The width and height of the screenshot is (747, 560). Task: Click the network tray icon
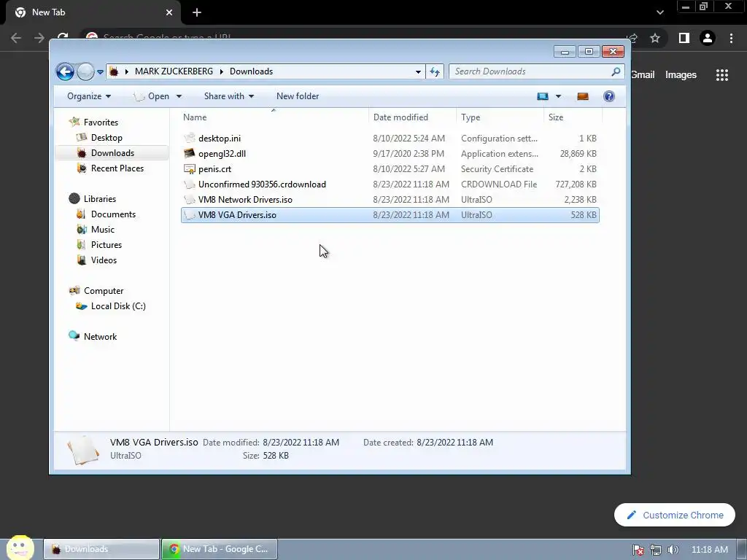[x=656, y=550]
